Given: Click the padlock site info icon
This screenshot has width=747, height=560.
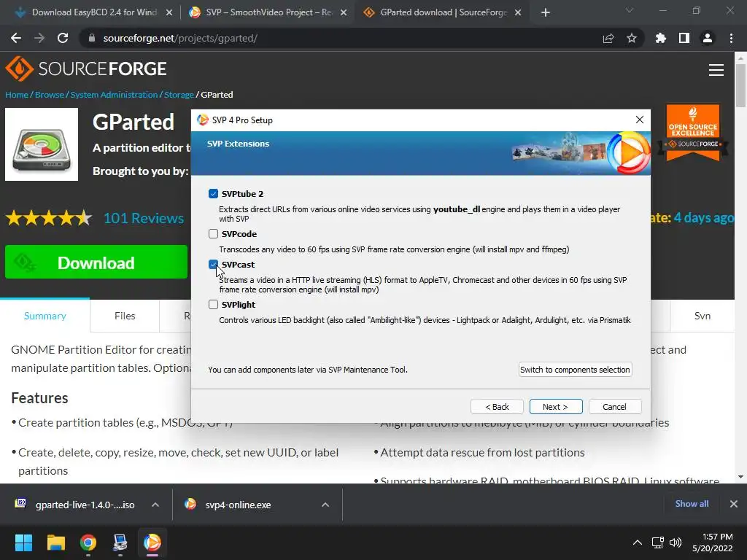Looking at the screenshot, I should pyautogui.click(x=92, y=38).
